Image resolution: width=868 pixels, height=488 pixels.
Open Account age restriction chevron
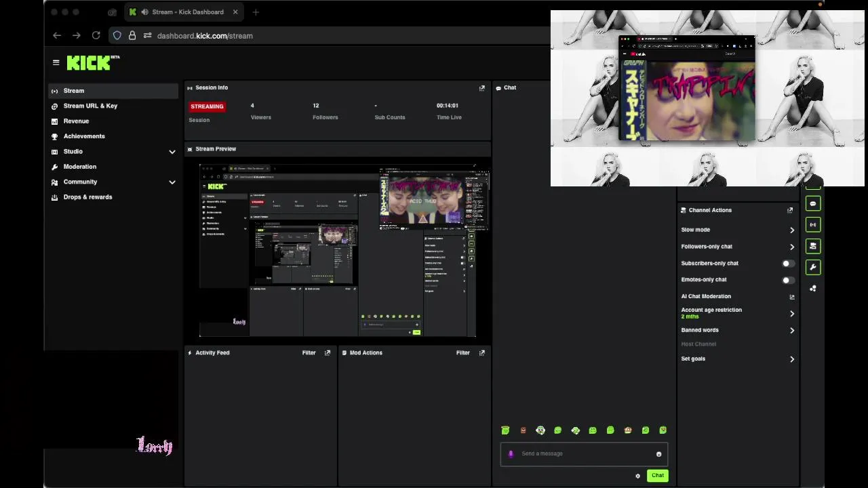(791, 314)
